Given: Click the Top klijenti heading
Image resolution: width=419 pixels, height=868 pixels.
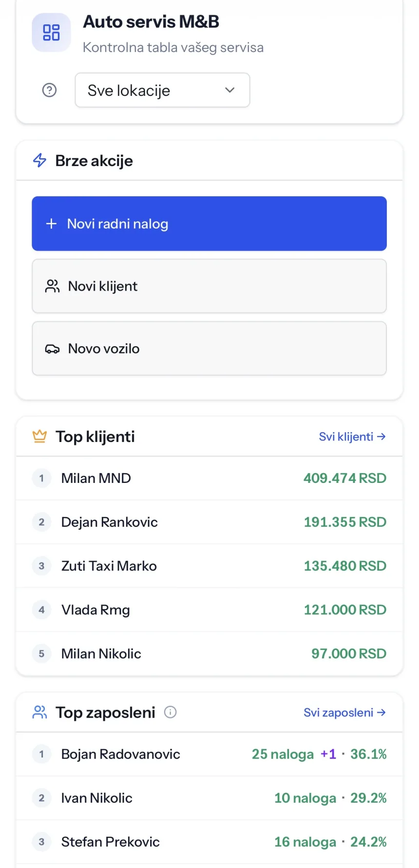Looking at the screenshot, I should point(95,437).
